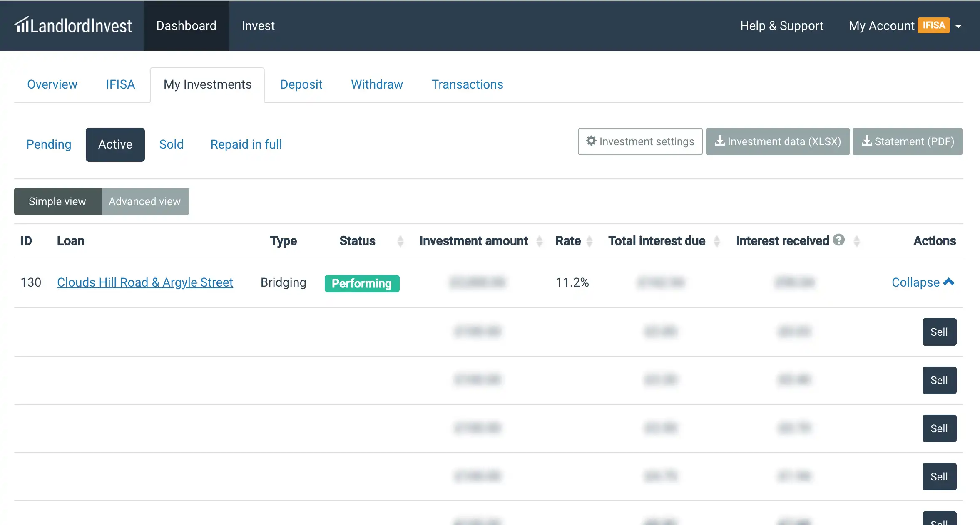Switch to Simple view
Screen dimensions: 980x525
57,201
